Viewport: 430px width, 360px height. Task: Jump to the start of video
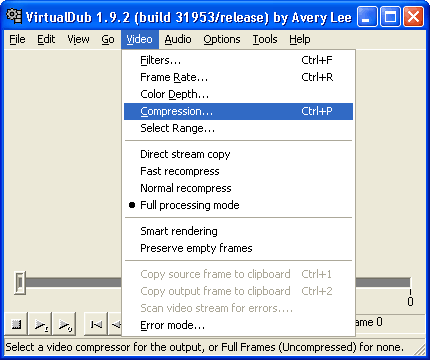point(96,324)
